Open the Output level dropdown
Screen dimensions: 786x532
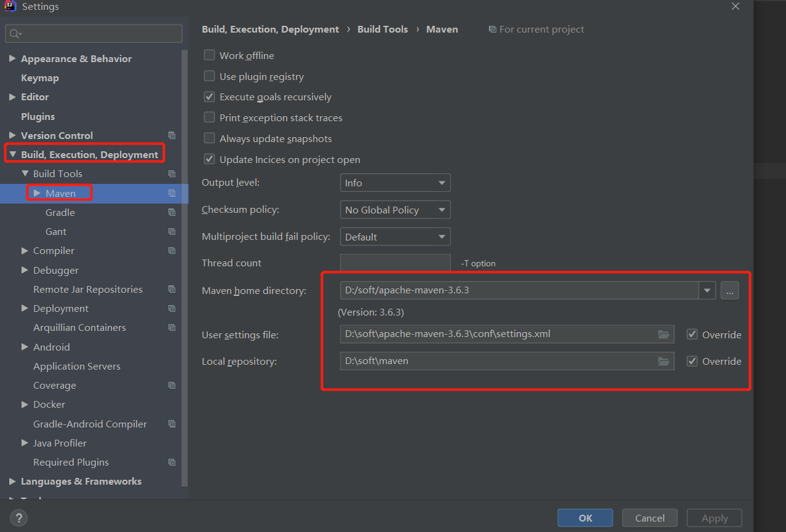[395, 183]
